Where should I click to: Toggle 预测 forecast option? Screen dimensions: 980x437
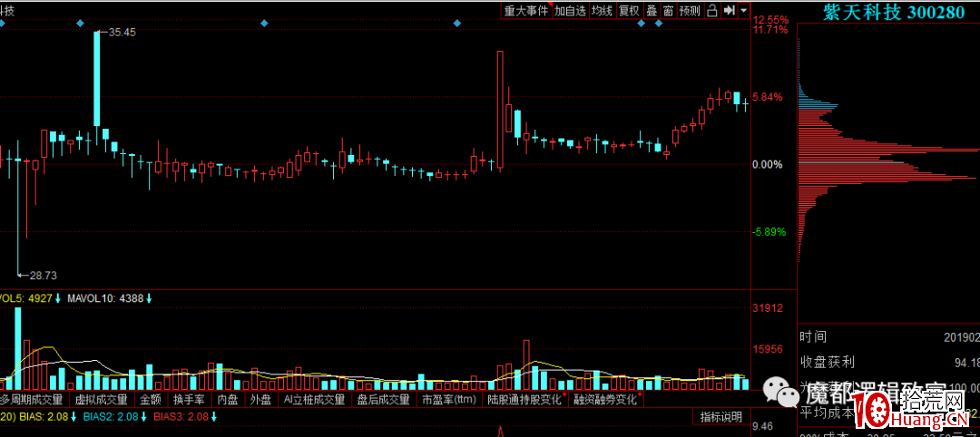pyautogui.click(x=690, y=10)
